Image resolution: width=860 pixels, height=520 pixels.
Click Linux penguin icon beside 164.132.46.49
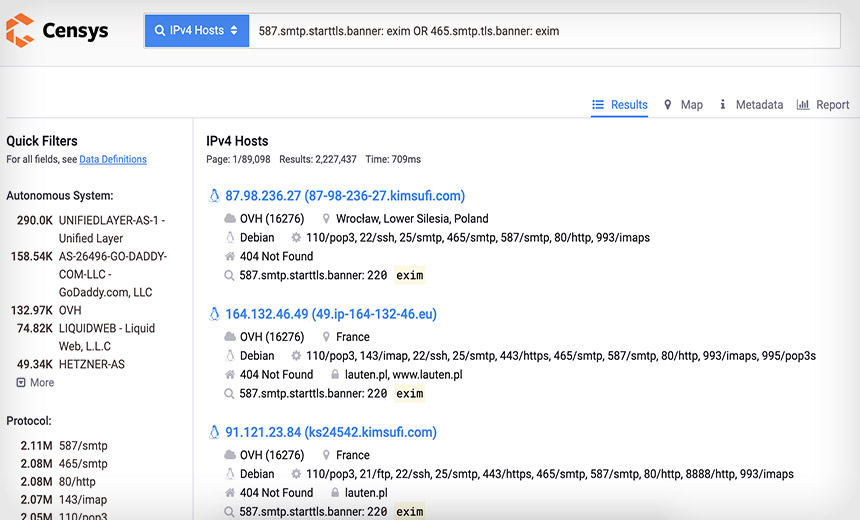click(214, 314)
